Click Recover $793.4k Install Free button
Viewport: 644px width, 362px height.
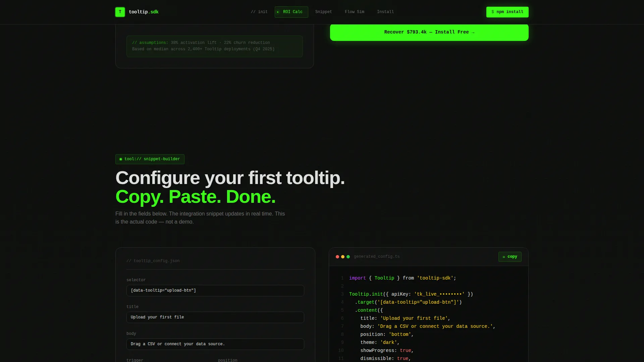429,32
